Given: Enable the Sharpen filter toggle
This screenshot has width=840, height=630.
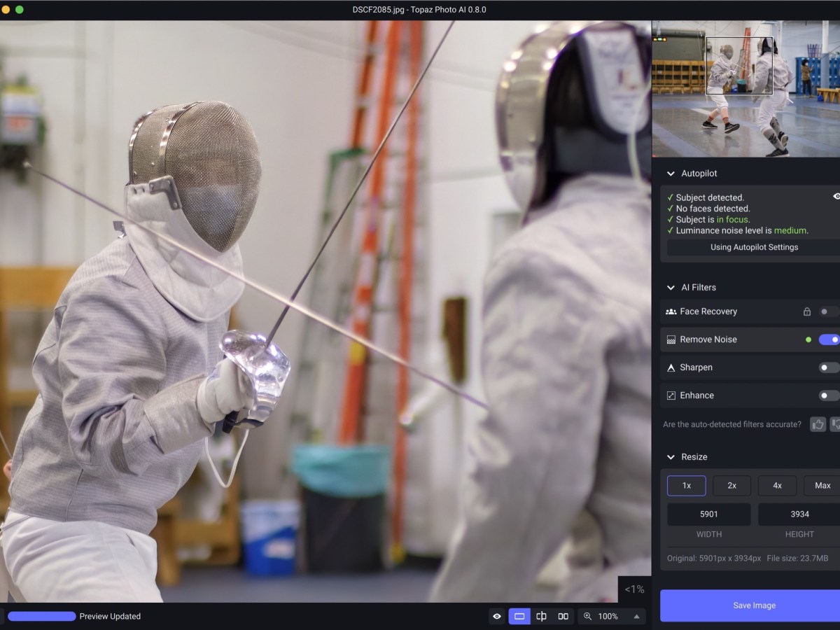Looking at the screenshot, I should (829, 367).
